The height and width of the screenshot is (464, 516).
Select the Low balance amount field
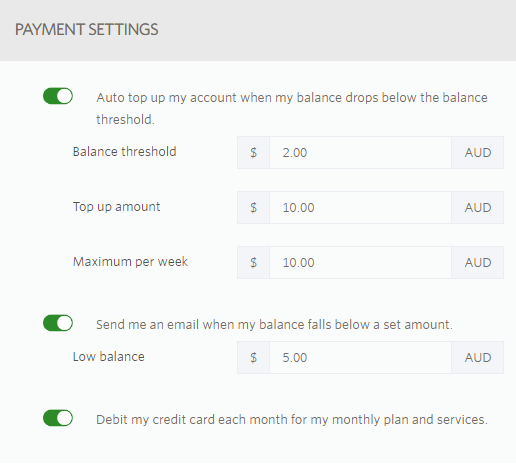tap(360, 357)
